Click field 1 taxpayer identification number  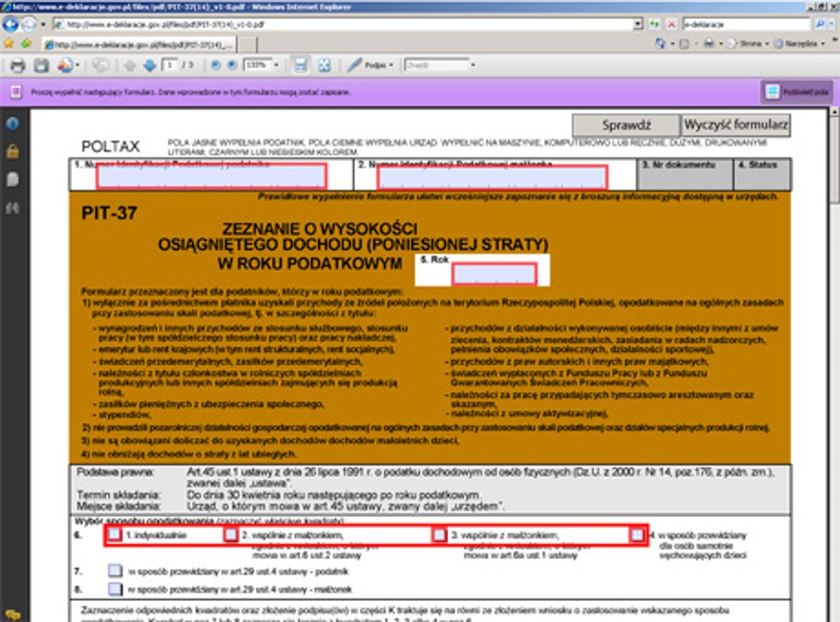tap(211, 176)
